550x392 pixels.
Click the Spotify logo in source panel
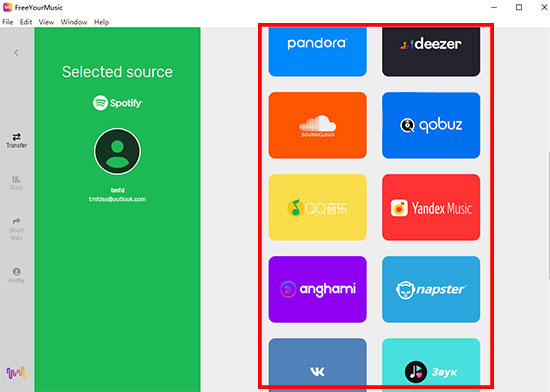click(x=118, y=103)
